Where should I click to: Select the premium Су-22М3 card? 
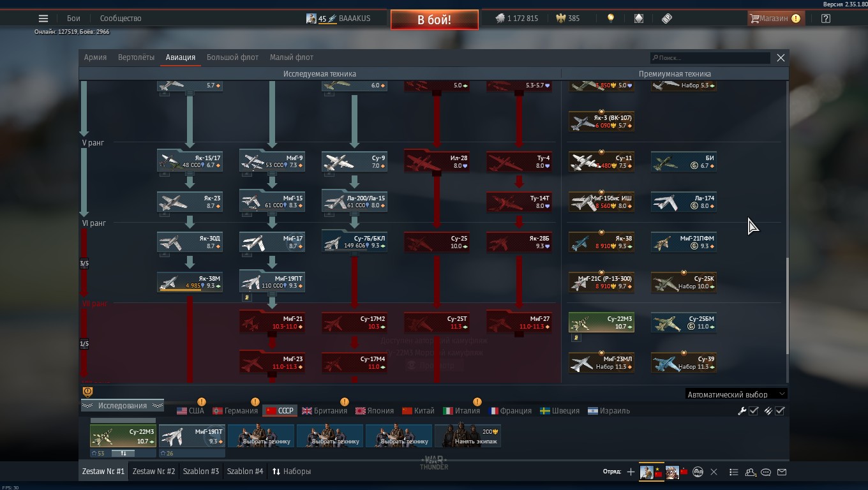pyautogui.click(x=601, y=322)
